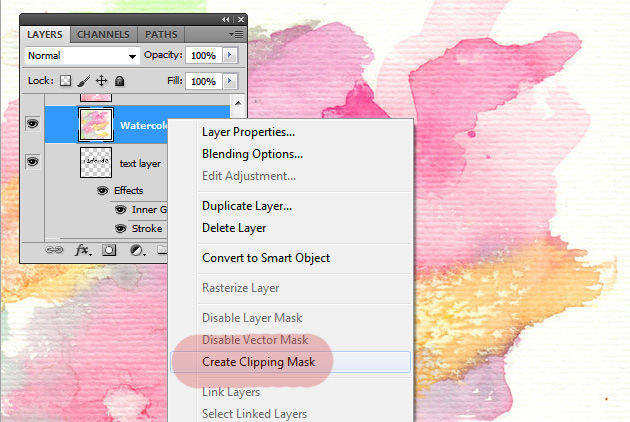Click the lock position move icon

pyautogui.click(x=103, y=81)
